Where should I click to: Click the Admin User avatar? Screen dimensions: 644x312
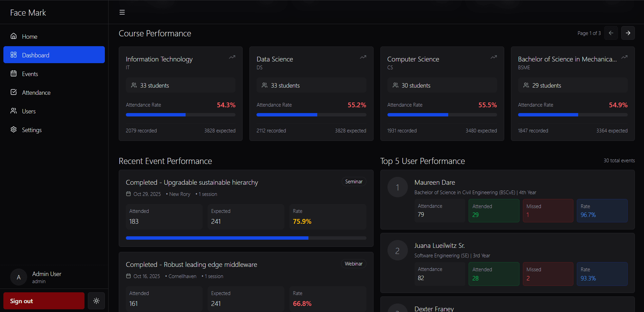(19, 277)
